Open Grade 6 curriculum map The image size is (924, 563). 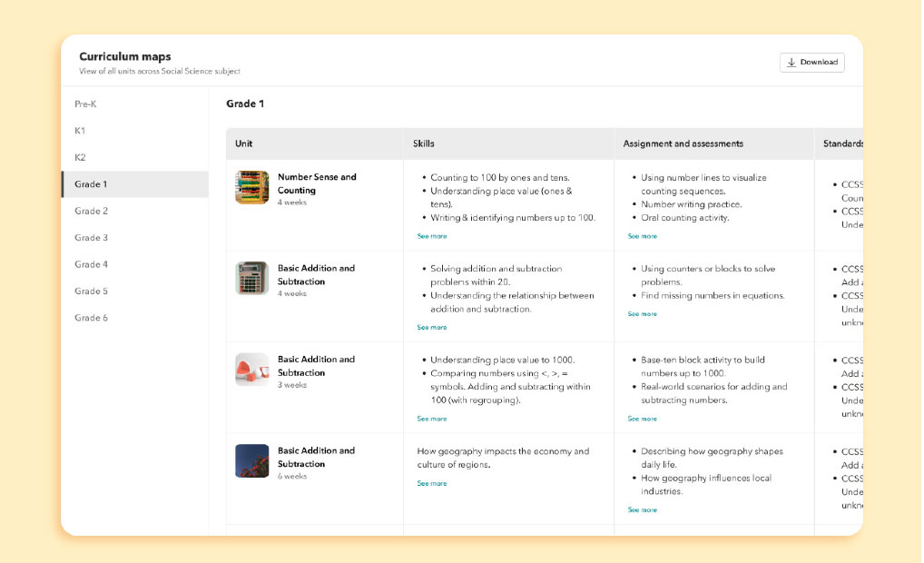pyautogui.click(x=92, y=319)
